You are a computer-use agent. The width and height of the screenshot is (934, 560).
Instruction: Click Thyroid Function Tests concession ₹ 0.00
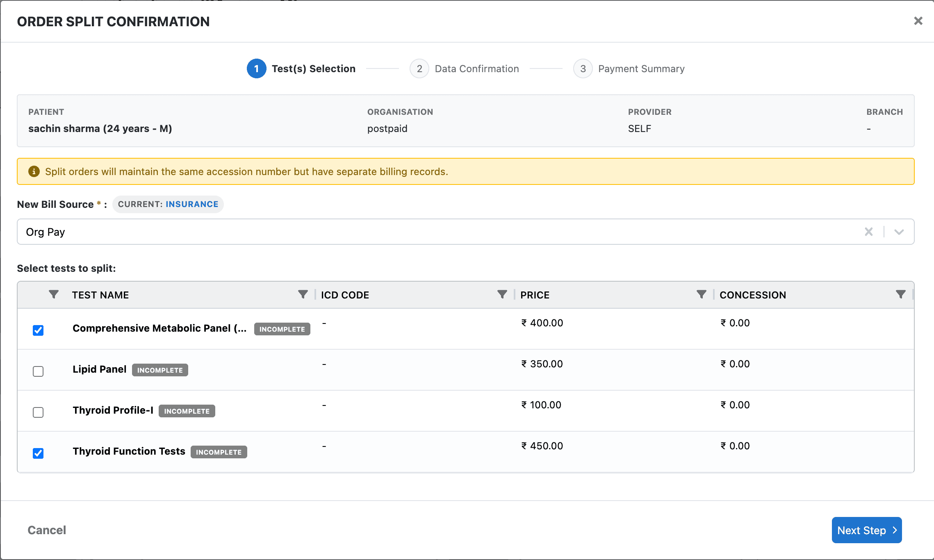point(735,446)
